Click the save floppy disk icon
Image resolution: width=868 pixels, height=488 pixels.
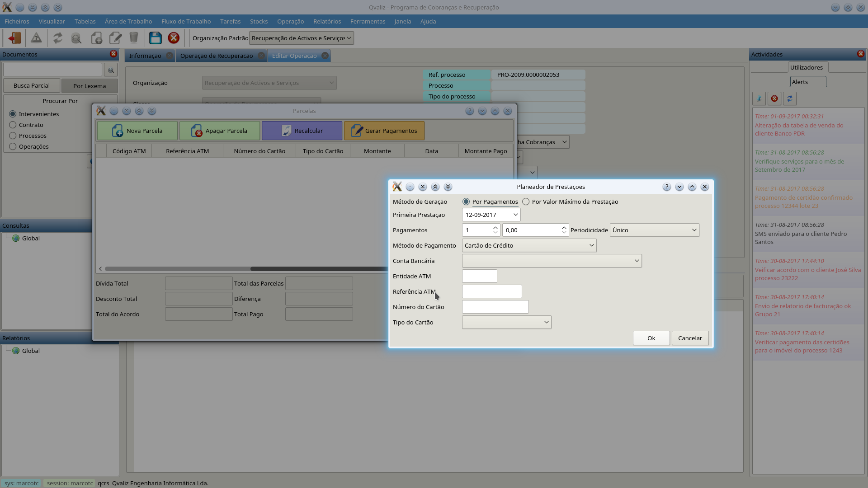pyautogui.click(x=155, y=38)
